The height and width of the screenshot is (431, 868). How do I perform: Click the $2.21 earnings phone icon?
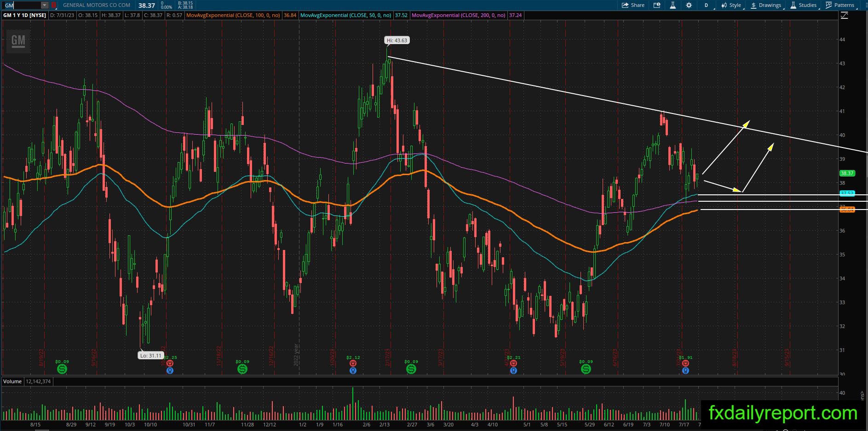(513, 363)
